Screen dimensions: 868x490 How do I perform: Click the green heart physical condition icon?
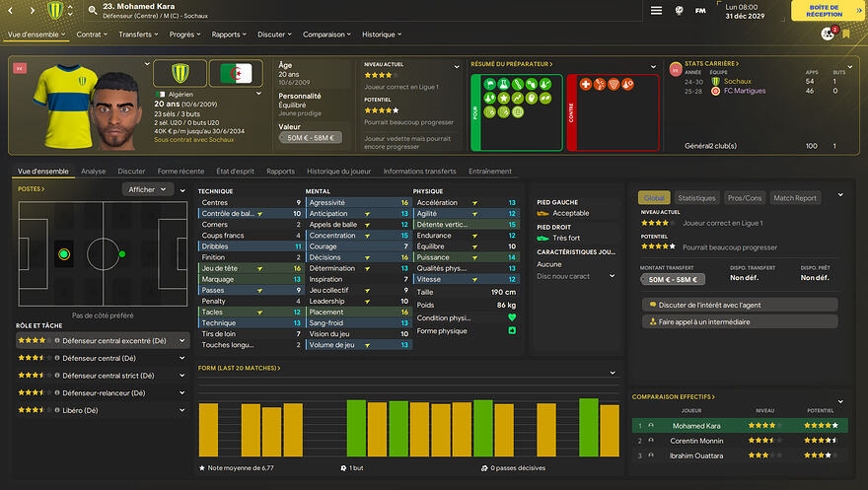[x=512, y=317]
